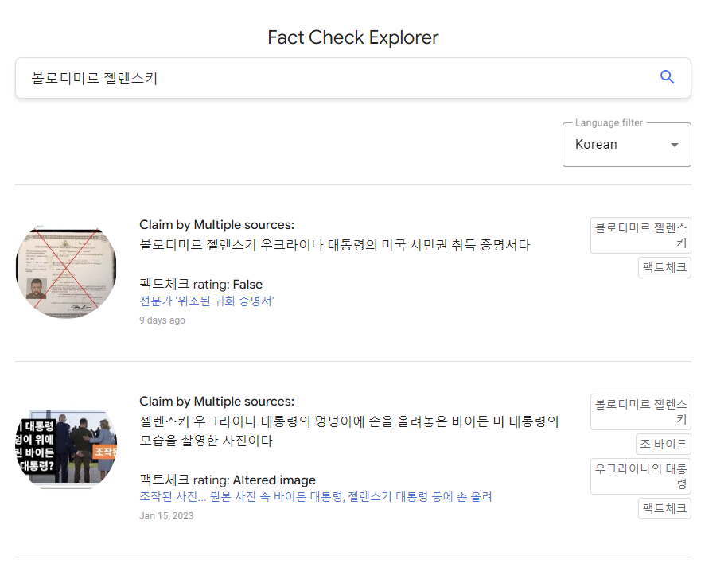
Task: Click the 'Jan 15, 2023' date text
Action: 166,516
